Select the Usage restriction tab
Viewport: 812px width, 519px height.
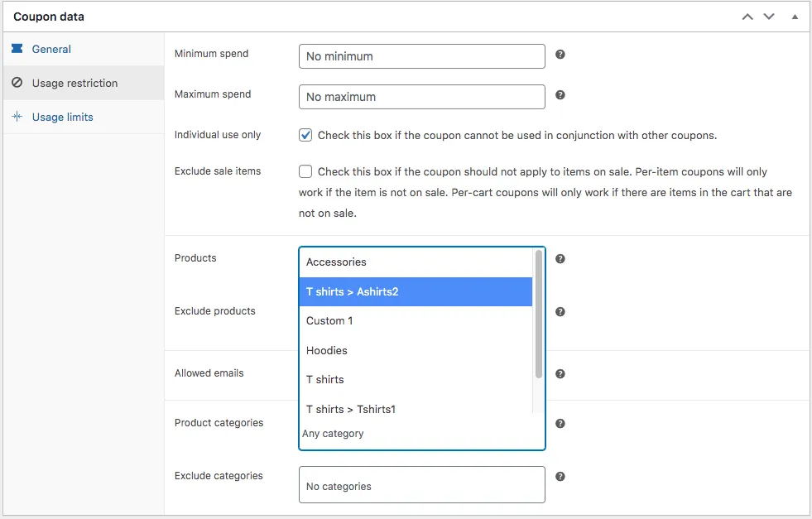pyautogui.click(x=74, y=83)
